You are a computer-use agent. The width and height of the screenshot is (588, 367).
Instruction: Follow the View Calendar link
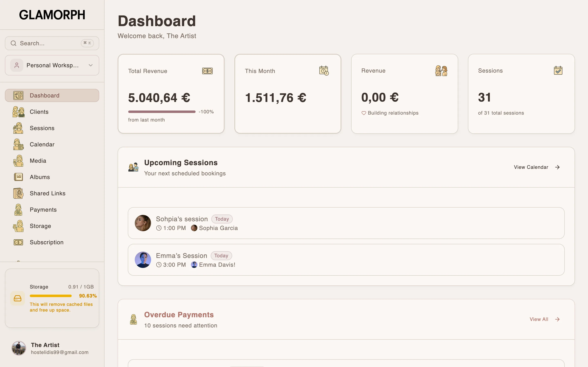(x=537, y=167)
